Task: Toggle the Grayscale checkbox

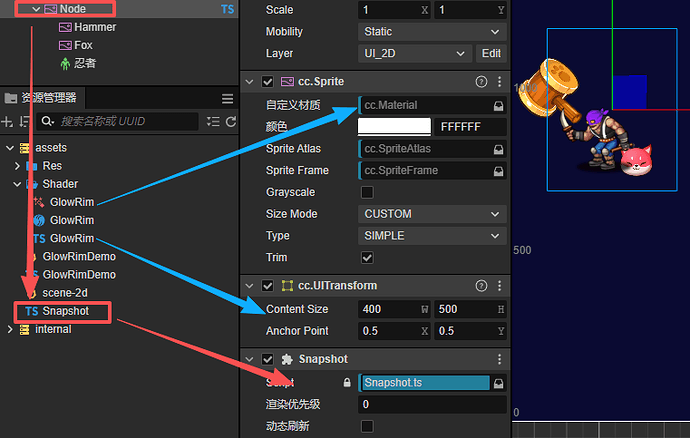Action: coord(367,192)
